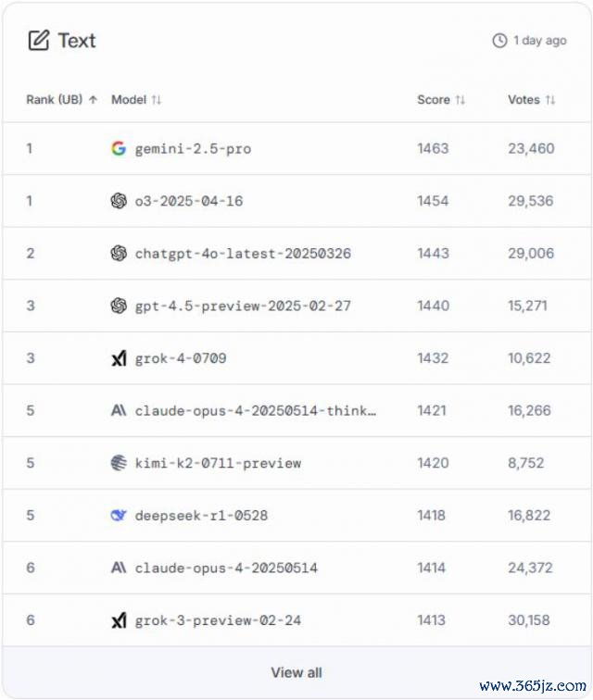Click the clock icon near 1 day ago
Viewport: 593px width, 700px height.
tap(499, 41)
